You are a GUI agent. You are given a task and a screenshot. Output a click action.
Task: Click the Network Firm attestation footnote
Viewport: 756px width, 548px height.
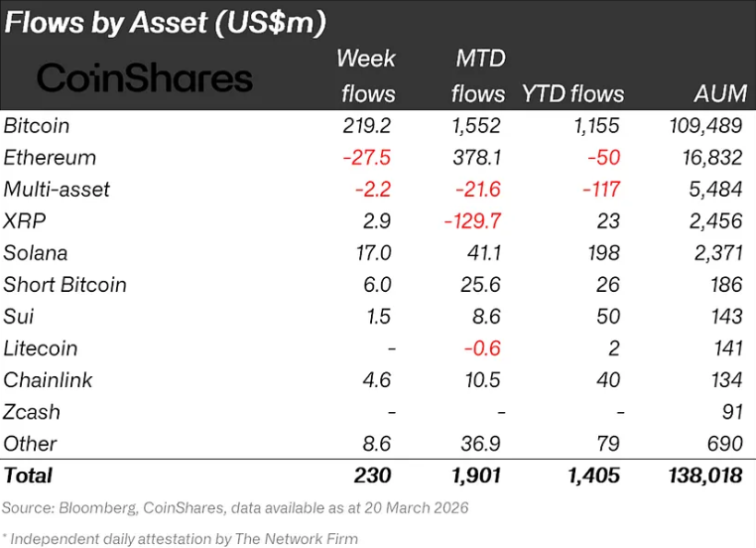pyautogui.click(x=182, y=538)
